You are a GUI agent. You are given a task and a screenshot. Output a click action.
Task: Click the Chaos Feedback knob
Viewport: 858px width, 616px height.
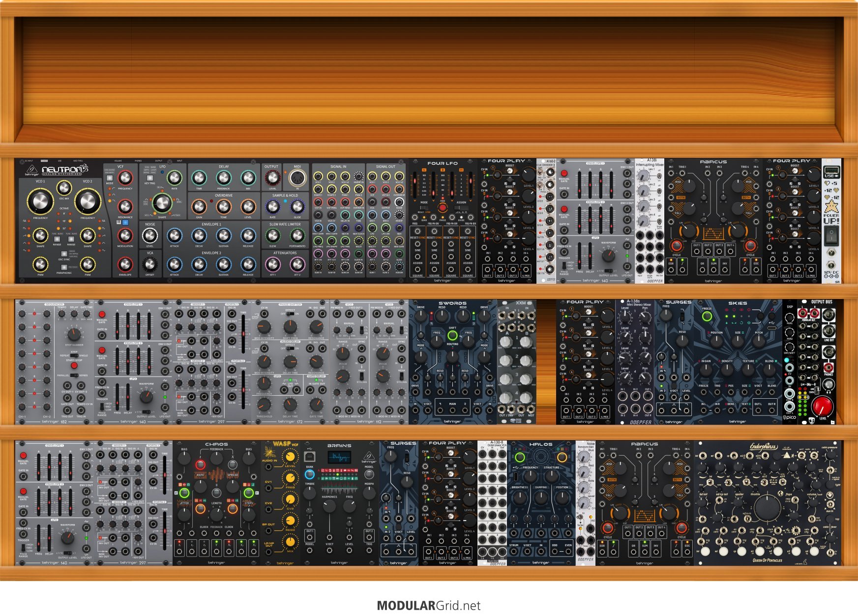coord(216,459)
